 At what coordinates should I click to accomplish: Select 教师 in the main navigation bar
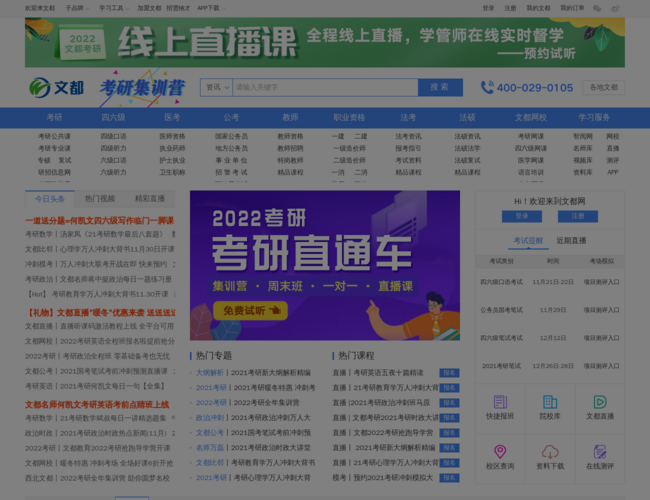click(x=290, y=117)
